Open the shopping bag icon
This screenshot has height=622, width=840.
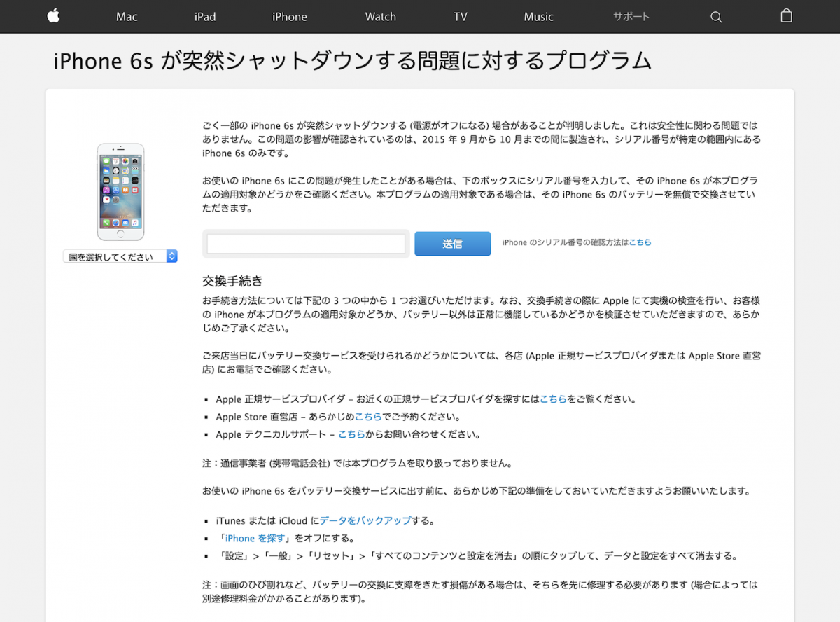click(x=786, y=16)
